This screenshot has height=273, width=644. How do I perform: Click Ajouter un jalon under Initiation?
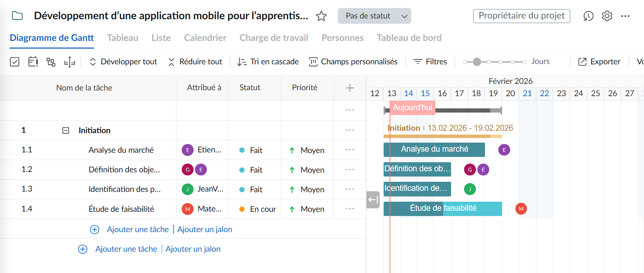pos(205,229)
